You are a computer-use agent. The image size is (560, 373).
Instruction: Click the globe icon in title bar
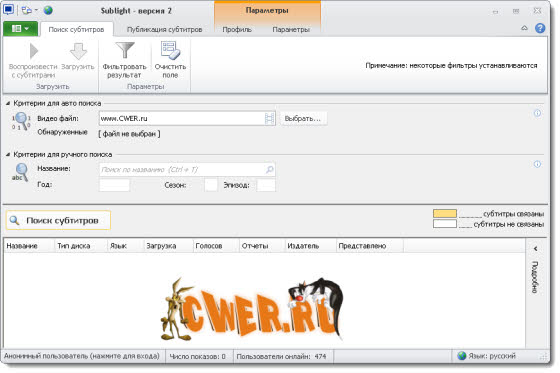point(48,10)
